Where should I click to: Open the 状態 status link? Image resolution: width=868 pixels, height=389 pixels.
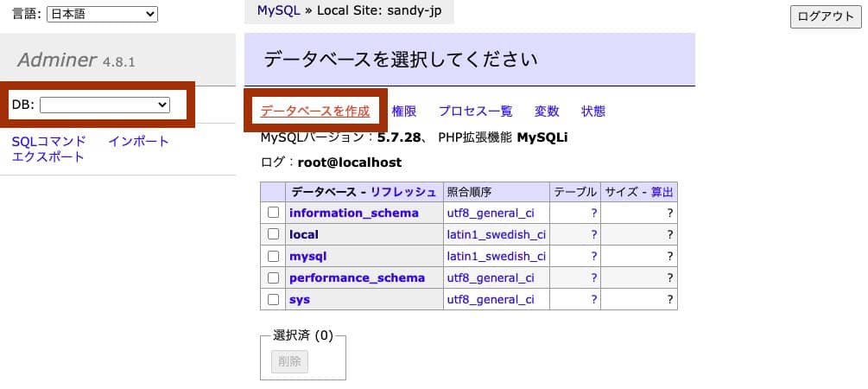(x=592, y=112)
